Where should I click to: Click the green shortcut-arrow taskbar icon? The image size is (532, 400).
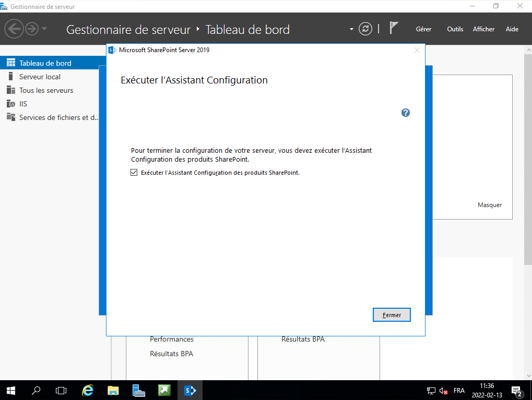[x=164, y=391]
